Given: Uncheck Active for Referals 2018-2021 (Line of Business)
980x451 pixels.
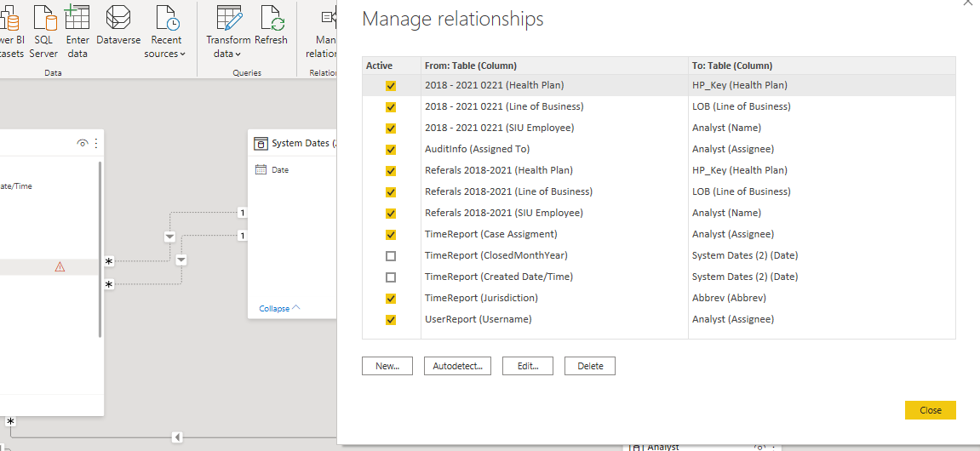Looking at the screenshot, I should [x=391, y=191].
